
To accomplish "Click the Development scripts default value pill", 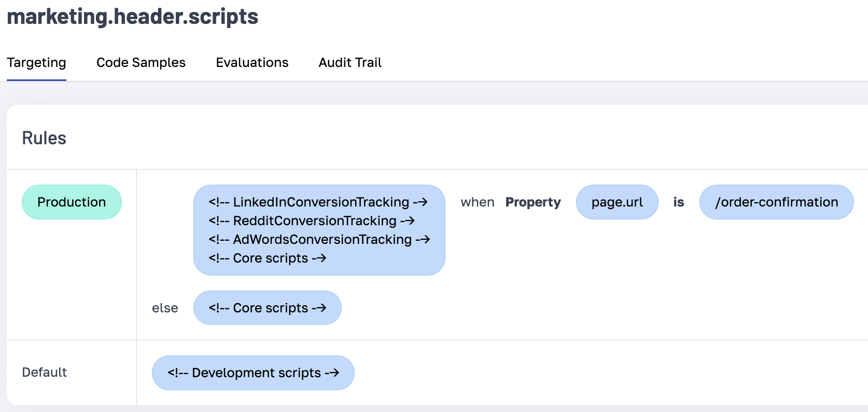I will [253, 373].
